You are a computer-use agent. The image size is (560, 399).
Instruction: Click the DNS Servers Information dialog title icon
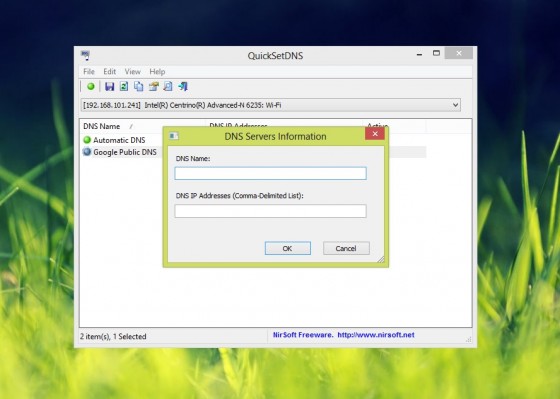(x=174, y=136)
